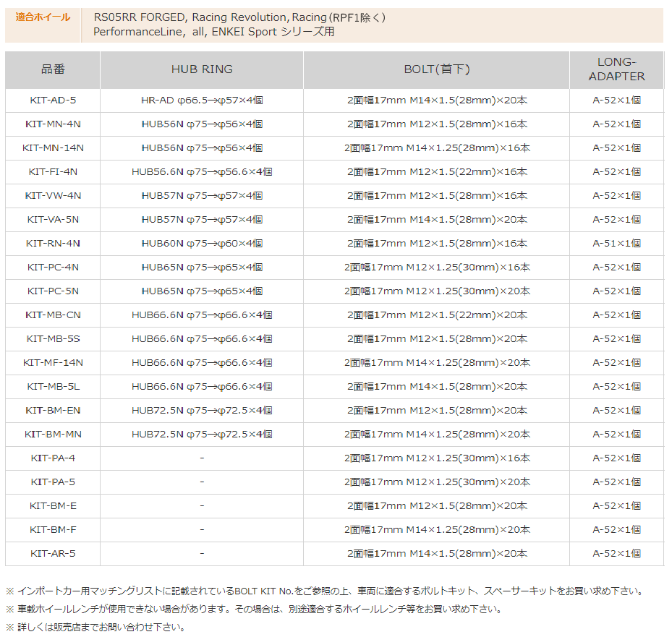This screenshot has height=637, width=672.
Task: Click the bolt spec in KIT-MN-14N row
Action: (437, 148)
